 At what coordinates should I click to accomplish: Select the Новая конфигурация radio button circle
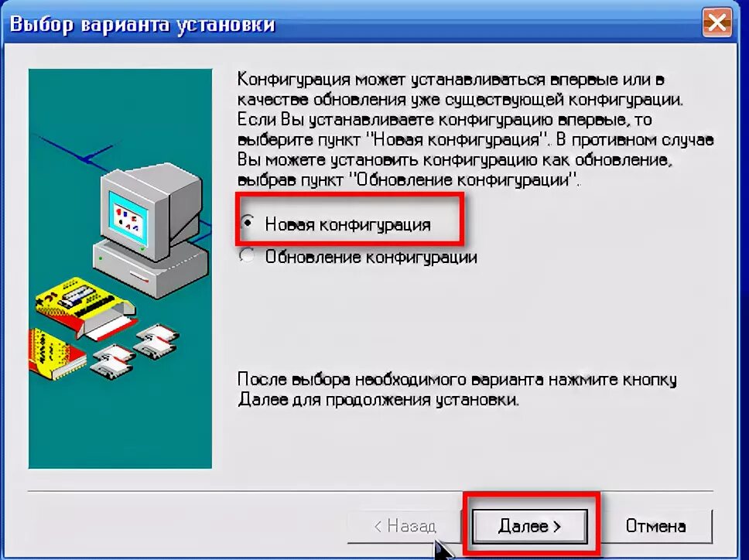point(247,223)
